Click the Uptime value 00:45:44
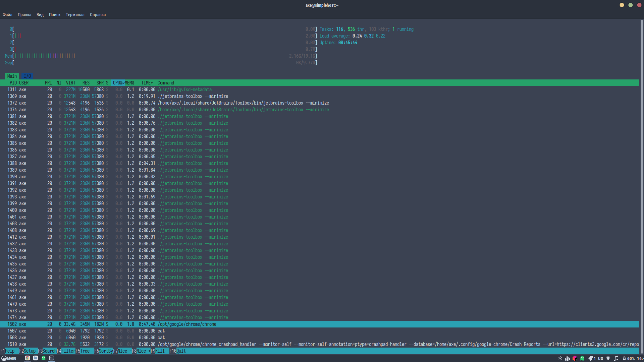The height and width of the screenshot is (362, 644). [347, 43]
